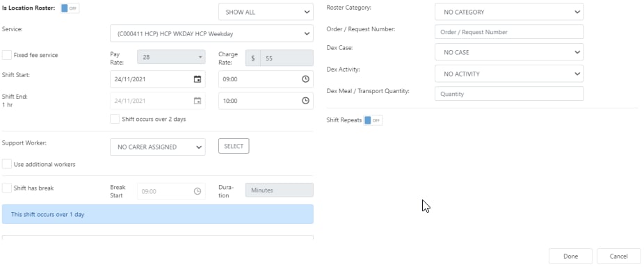Click the dollar sign beside Charge Rate
This screenshot has height=269, width=644.
[253, 58]
